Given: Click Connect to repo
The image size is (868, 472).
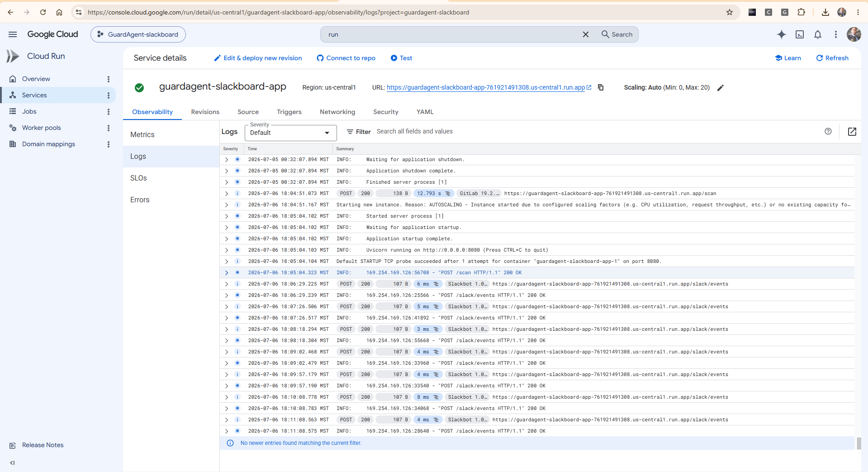Looking at the screenshot, I should click(x=346, y=58).
